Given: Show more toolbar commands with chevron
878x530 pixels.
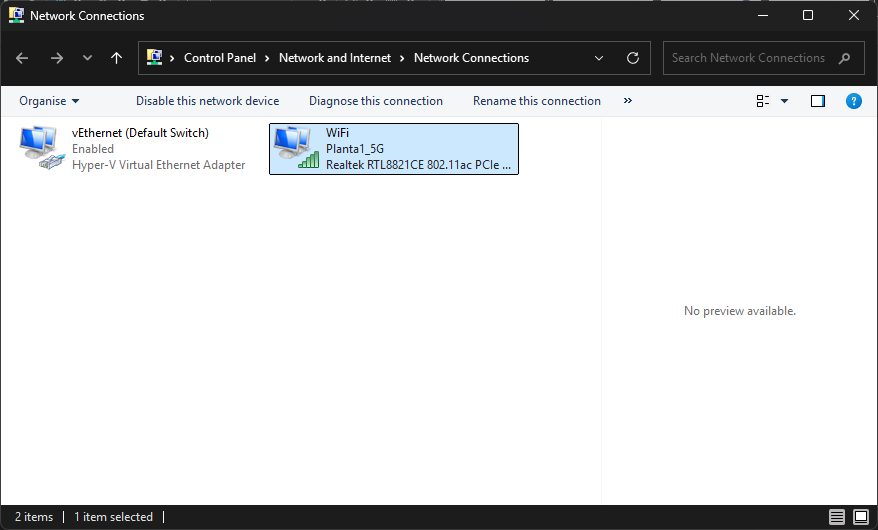Looking at the screenshot, I should point(628,101).
